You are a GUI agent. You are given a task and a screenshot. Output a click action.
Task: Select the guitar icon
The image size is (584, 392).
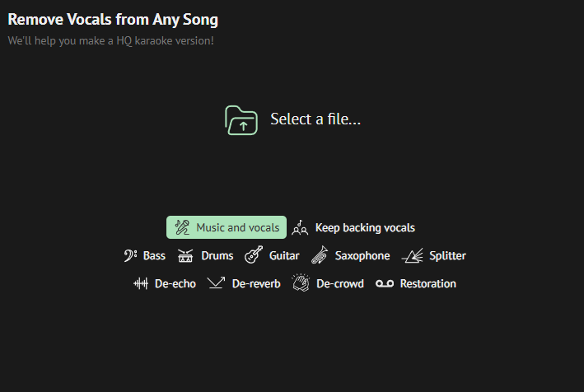[254, 255]
